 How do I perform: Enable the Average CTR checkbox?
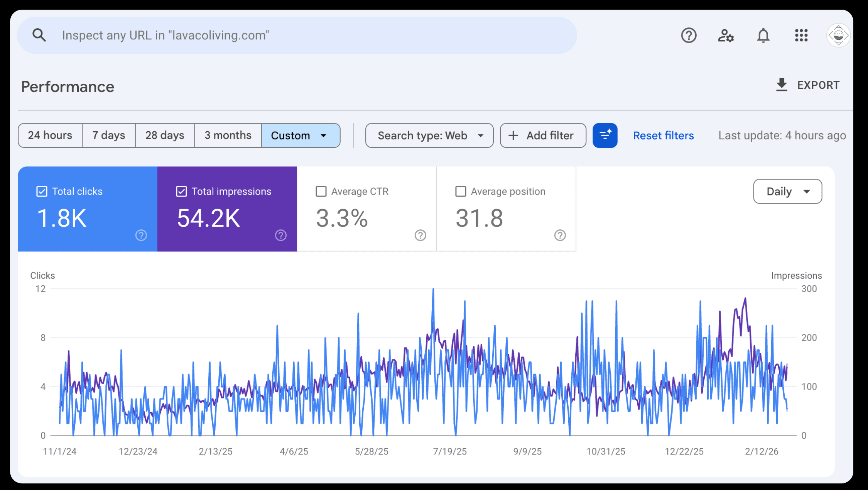point(321,192)
